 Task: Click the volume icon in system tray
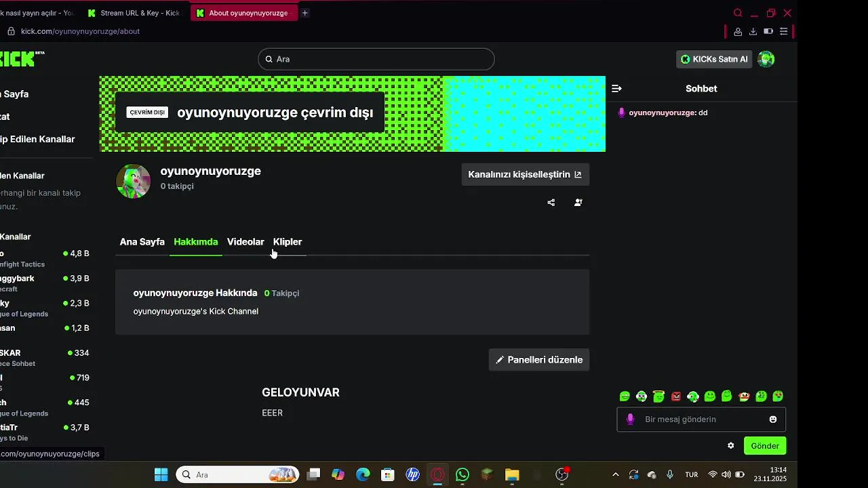(x=726, y=475)
